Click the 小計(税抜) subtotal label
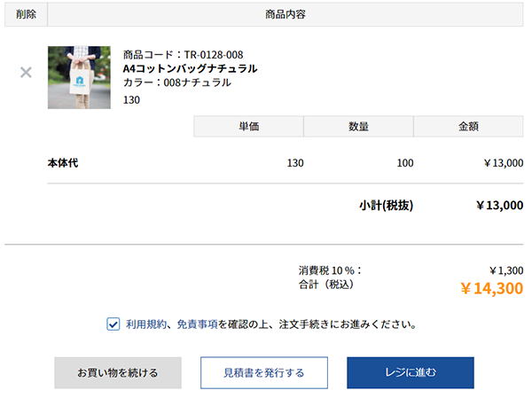 [x=386, y=206]
